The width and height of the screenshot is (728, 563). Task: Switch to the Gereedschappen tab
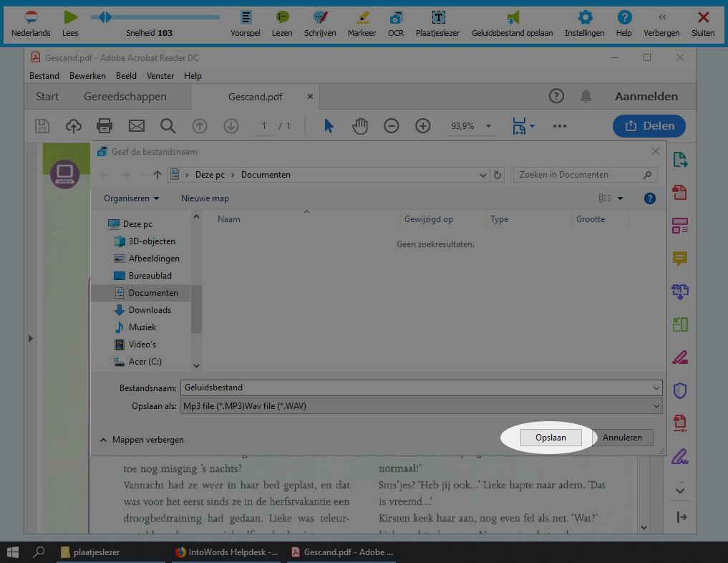click(125, 97)
